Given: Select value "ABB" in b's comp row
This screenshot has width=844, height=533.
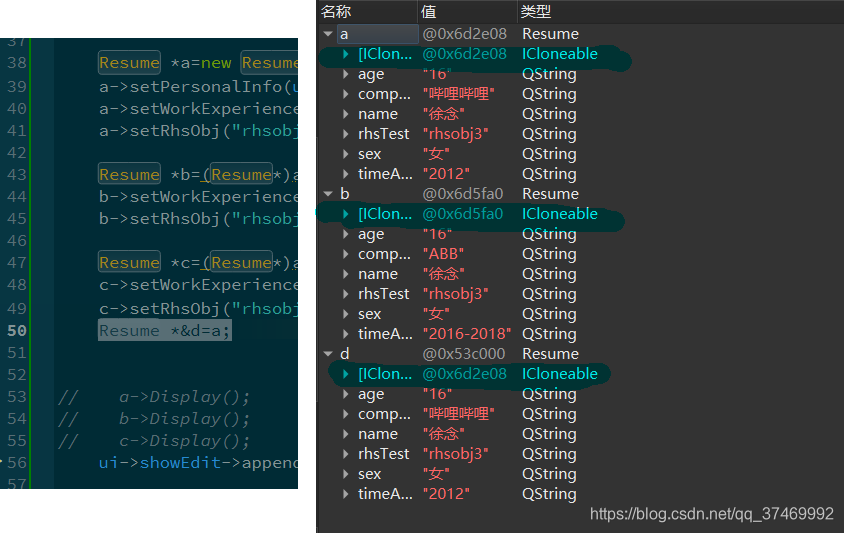Looking at the screenshot, I should (x=444, y=254).
